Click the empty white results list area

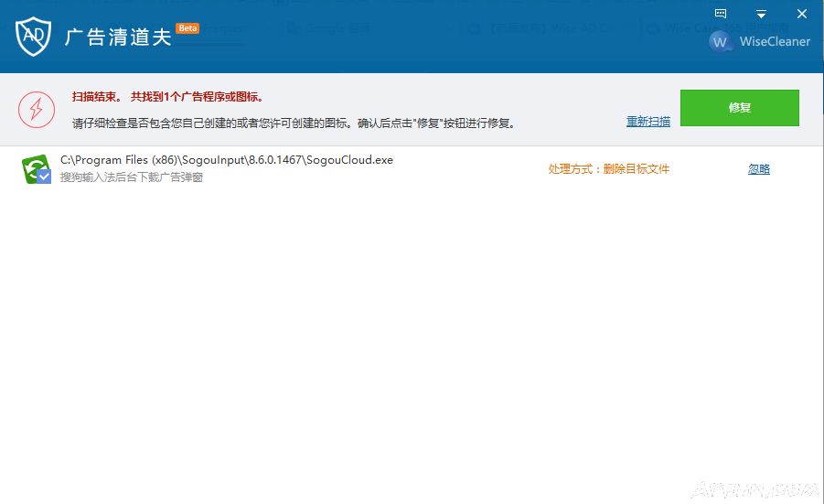[412, 348]
